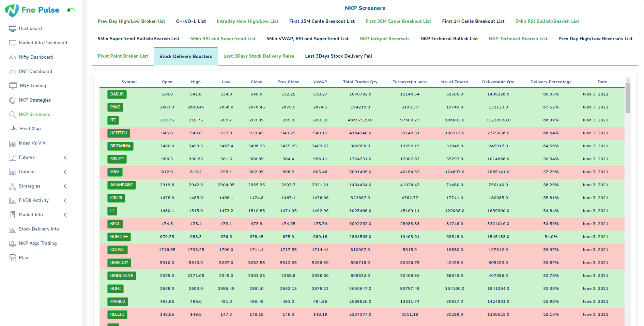Click the Fno Pulse logo icon
Viewport: 644px width, 326px height.
12,10
